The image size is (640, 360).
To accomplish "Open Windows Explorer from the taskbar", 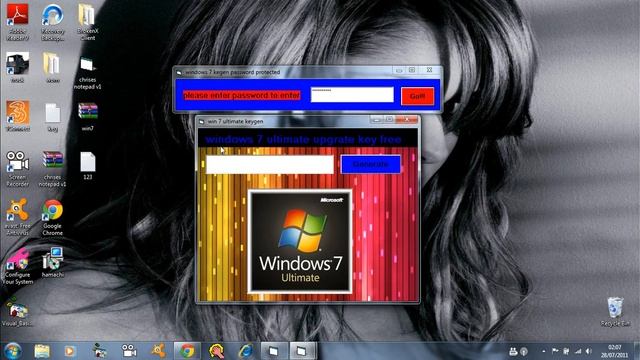I will click(42, 351).
